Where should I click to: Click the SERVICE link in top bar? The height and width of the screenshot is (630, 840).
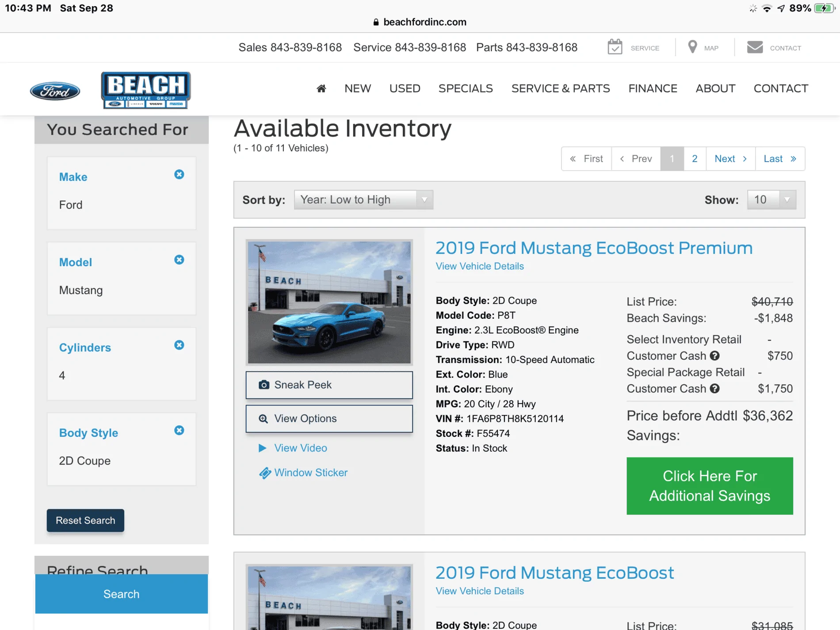pyautogui.click(x=645, y=48)
